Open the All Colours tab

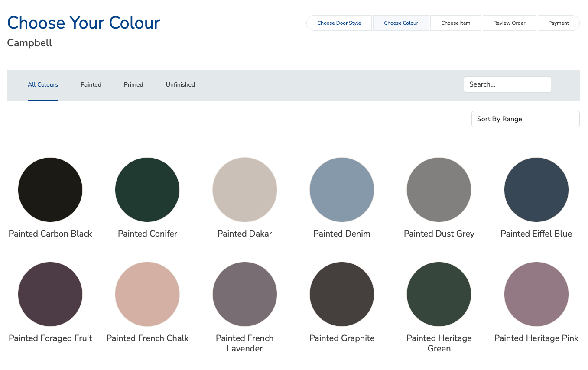pos(43,85)
